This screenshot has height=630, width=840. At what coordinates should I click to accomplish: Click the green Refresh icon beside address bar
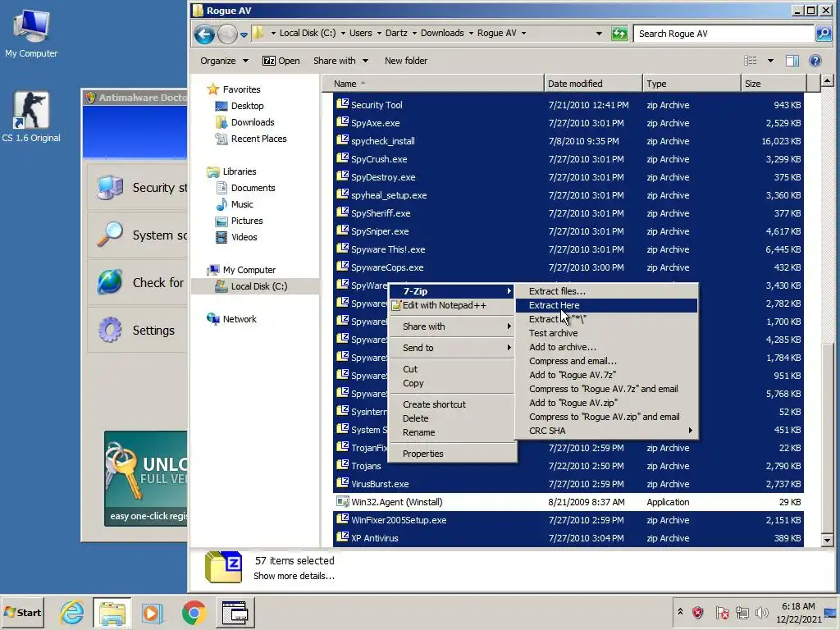click(x=619, y=34)
